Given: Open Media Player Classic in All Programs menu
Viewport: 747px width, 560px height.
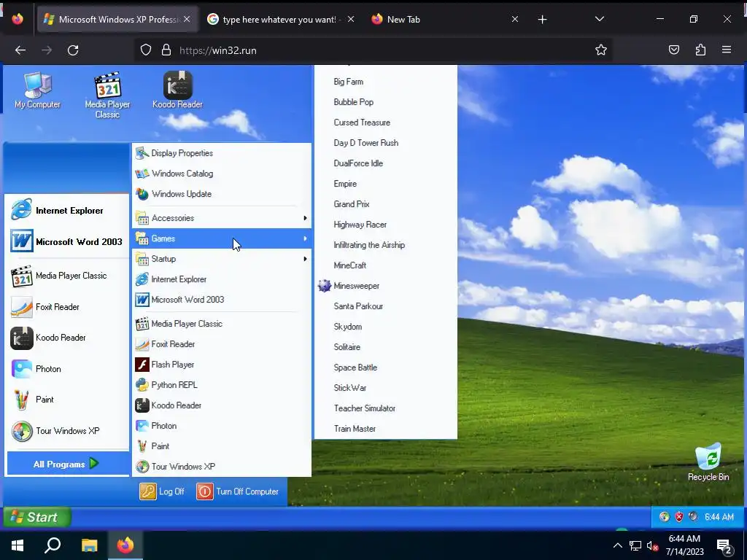Looking at the screenshot, I should tap(222, 324).
